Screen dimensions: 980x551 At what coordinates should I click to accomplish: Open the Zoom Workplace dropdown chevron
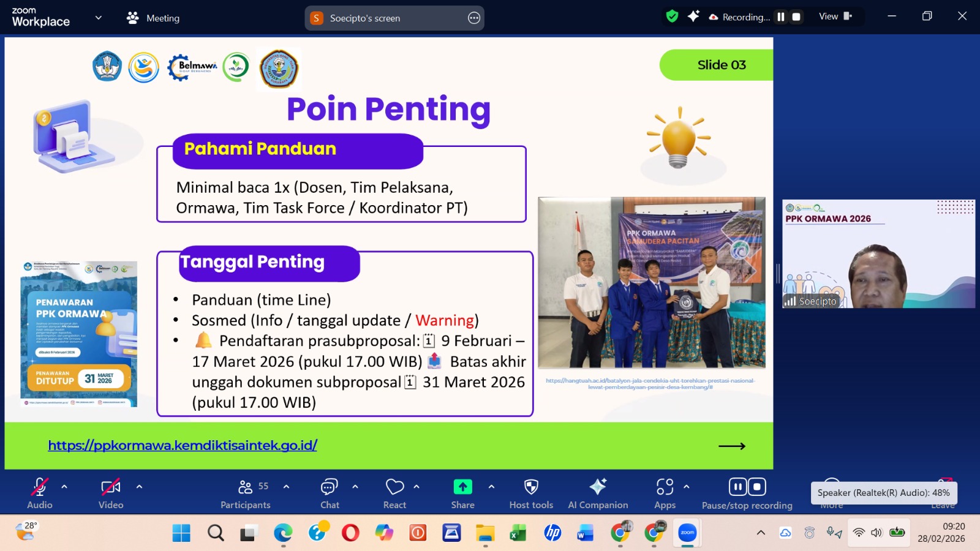pyautogui.click(x=98, y=18)
